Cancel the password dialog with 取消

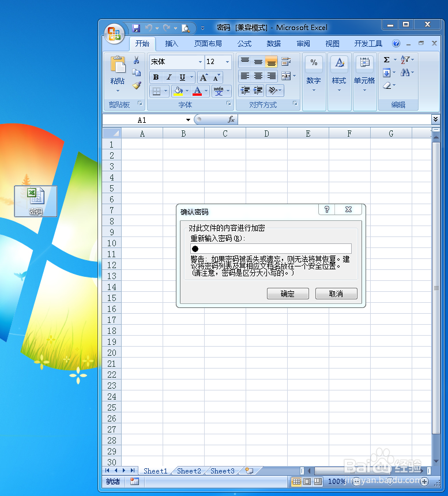tap(336, 294)
